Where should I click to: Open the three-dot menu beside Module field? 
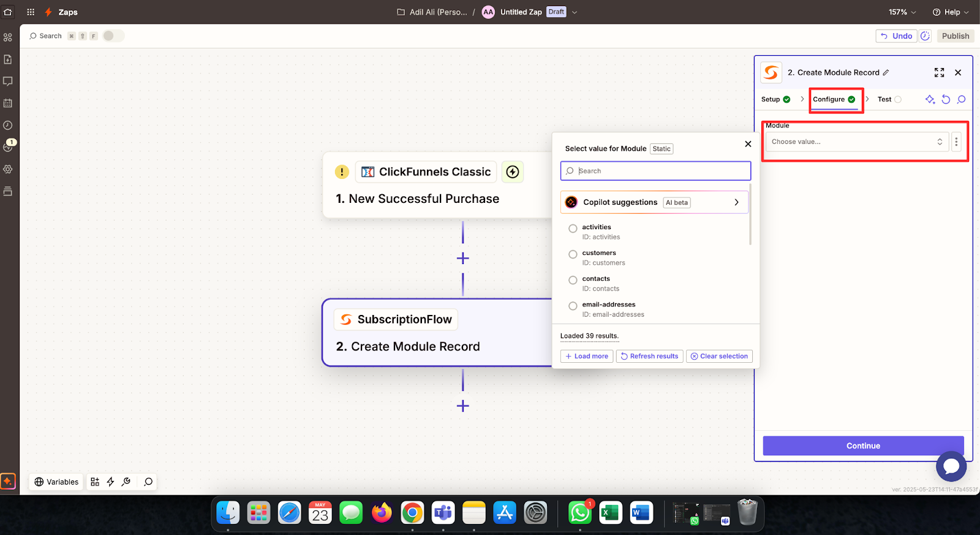(956, 142)
